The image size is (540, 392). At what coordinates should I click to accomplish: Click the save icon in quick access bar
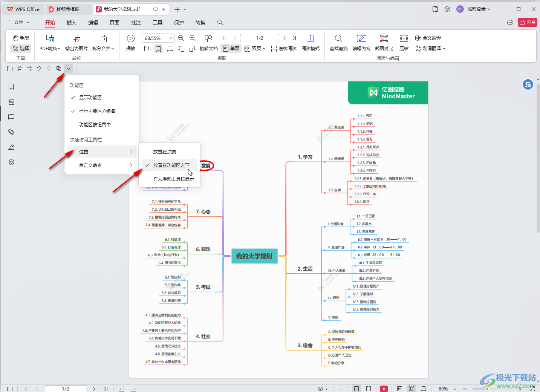pos(20,69)
